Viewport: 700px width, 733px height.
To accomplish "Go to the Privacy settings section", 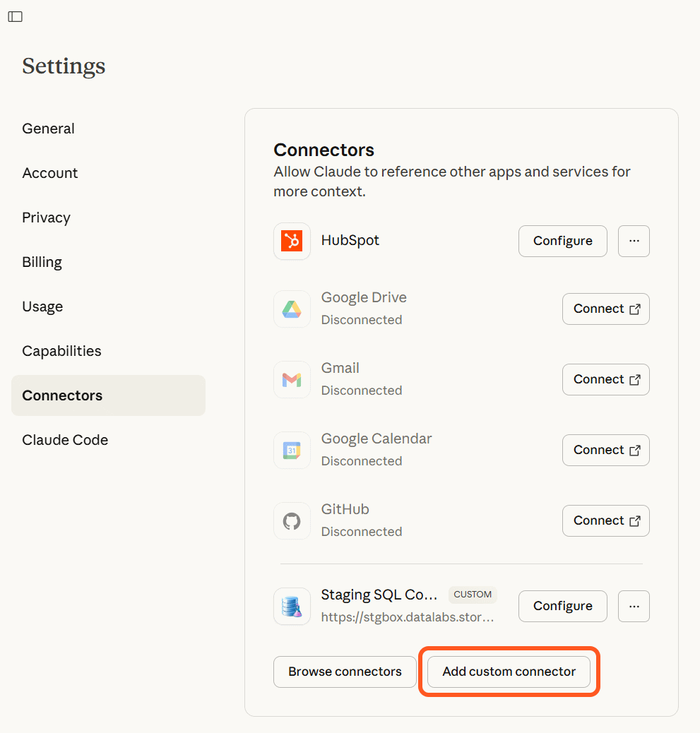I will [x=46, y=217].
